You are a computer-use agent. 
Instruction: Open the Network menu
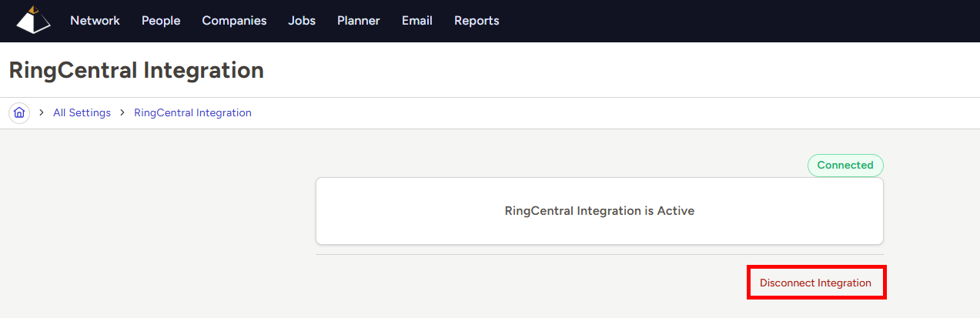point(95,21)
